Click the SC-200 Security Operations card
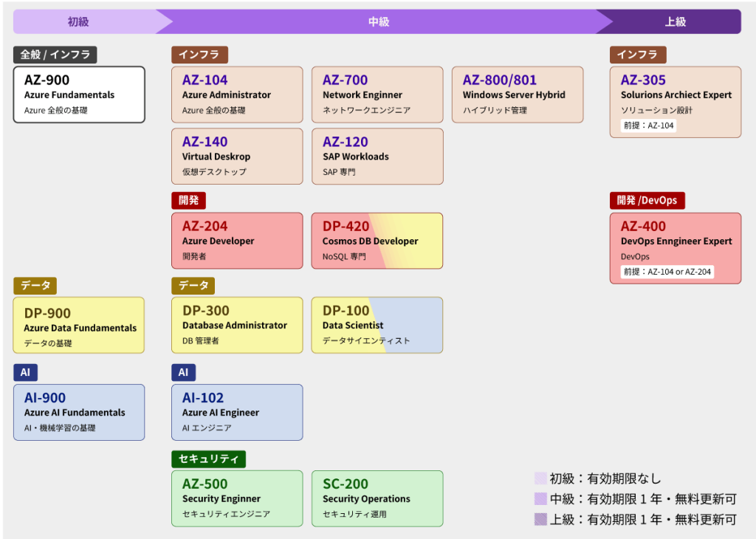 (x=377, y=498)
